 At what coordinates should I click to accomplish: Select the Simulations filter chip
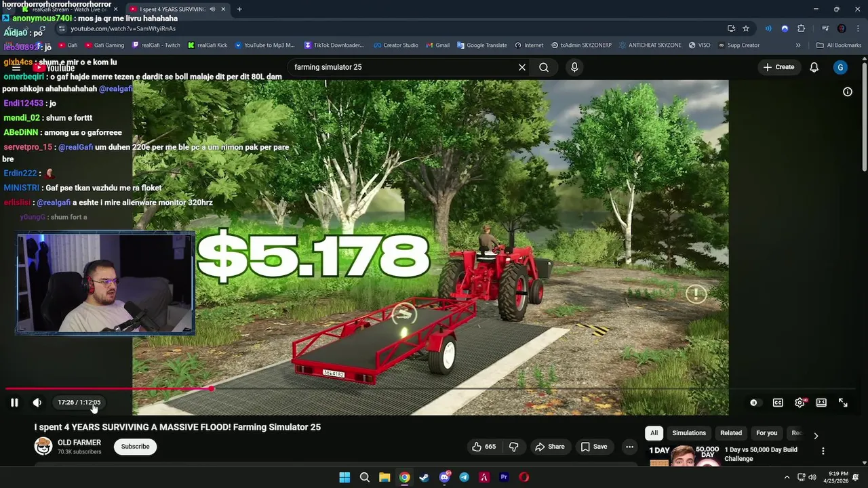point(689,433)
